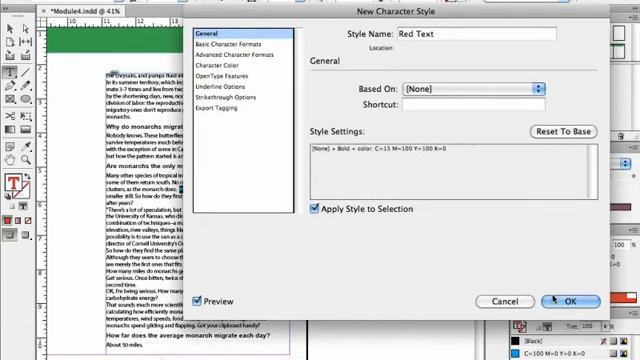Screen dimensions: 640x360
Task: Click the 100 percent field in the right panel
Action: click(620, 244)
